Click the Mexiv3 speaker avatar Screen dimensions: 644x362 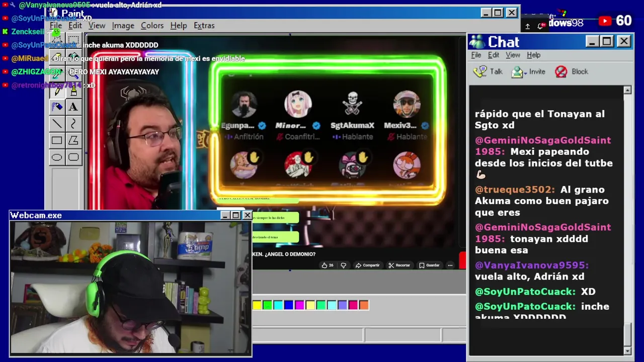tap(407, 104)
